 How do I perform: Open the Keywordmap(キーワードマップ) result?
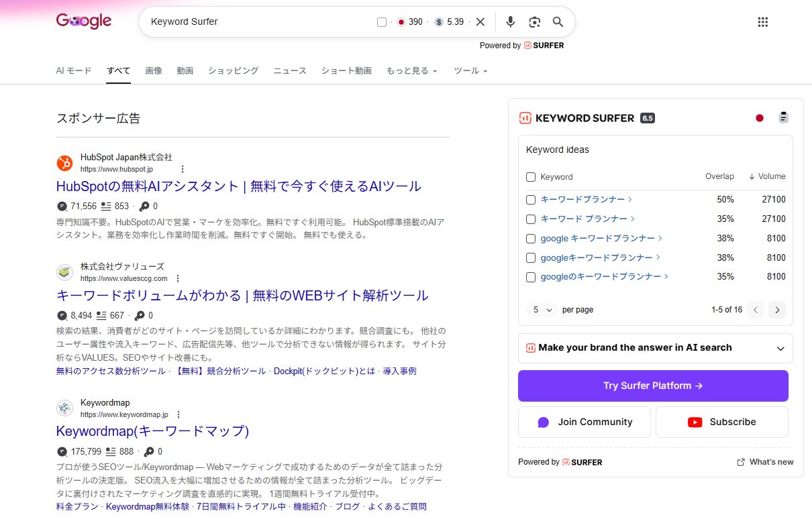152,430
